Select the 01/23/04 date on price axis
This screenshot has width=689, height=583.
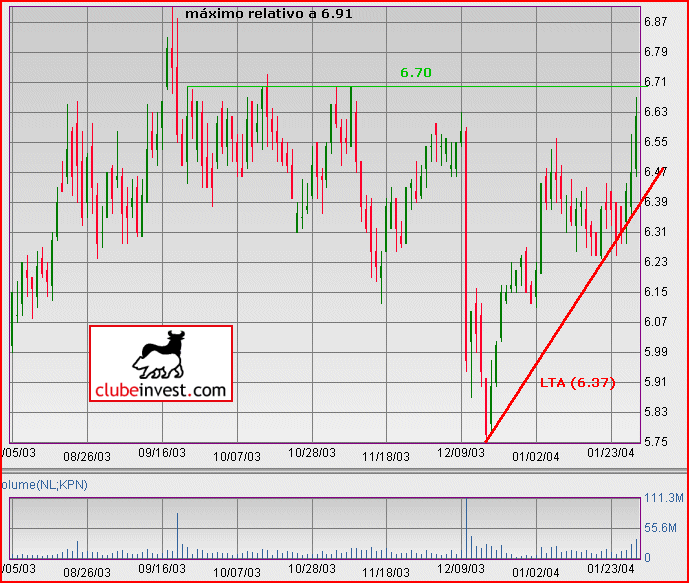click(611, 453)
